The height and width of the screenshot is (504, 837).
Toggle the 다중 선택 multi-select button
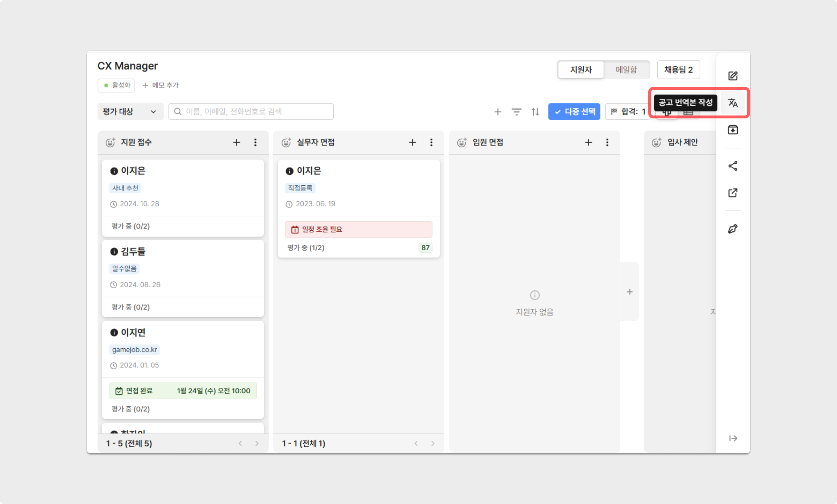pyautogui.click(x=574, y=112)
